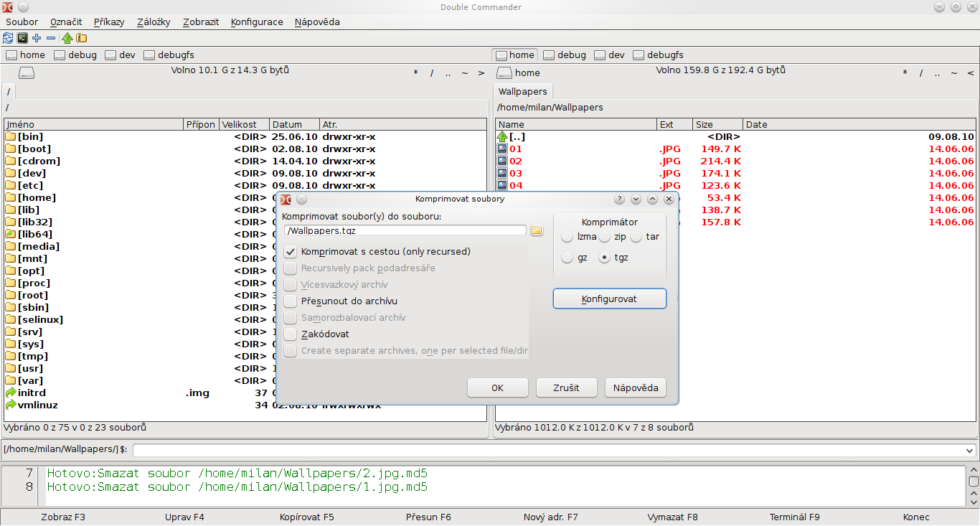
Task: Sort by the Size column header in right panel
Action: [718, 124]
